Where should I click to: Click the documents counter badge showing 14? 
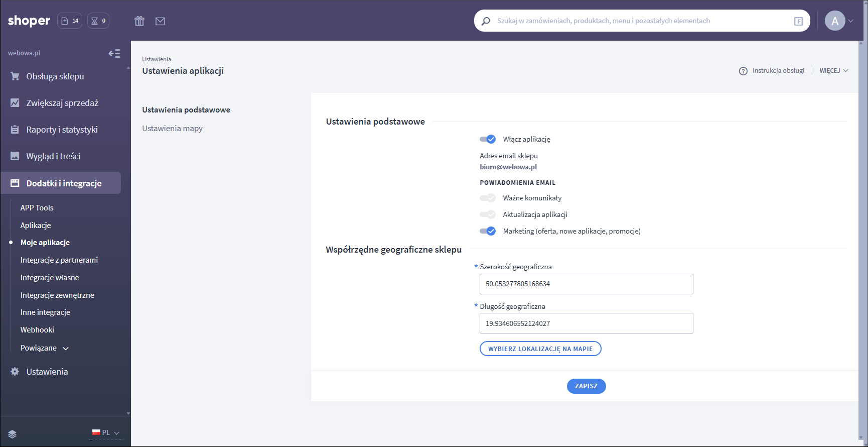[x=70, y=21]
